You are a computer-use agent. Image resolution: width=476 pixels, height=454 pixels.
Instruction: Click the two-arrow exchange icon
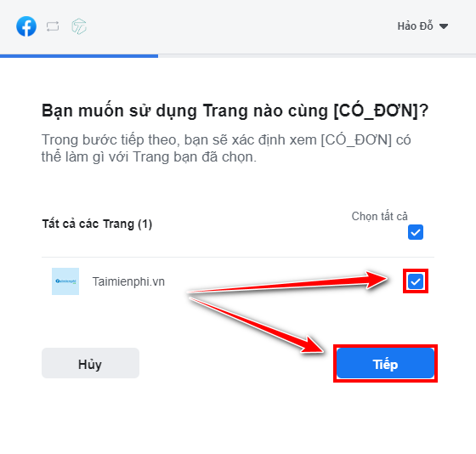(x=53, y=26)
